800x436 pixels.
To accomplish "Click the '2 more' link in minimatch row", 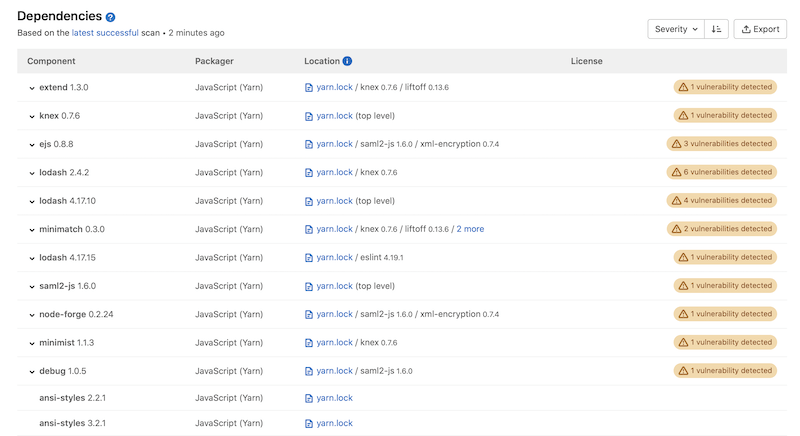I will tap(470, 229).
